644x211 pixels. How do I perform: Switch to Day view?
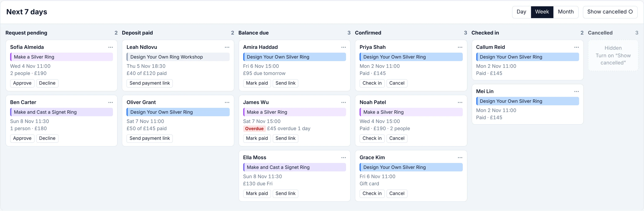pos(521,12)
